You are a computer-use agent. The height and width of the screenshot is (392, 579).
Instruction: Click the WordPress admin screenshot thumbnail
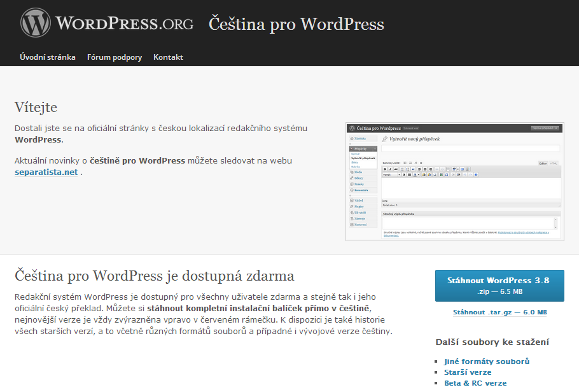click(455, 182)
